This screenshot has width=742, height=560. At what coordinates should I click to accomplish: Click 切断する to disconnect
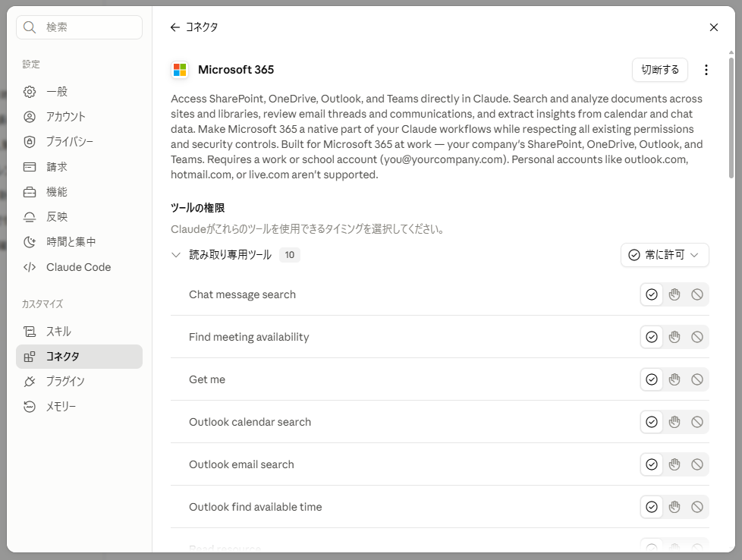point(659,70)
